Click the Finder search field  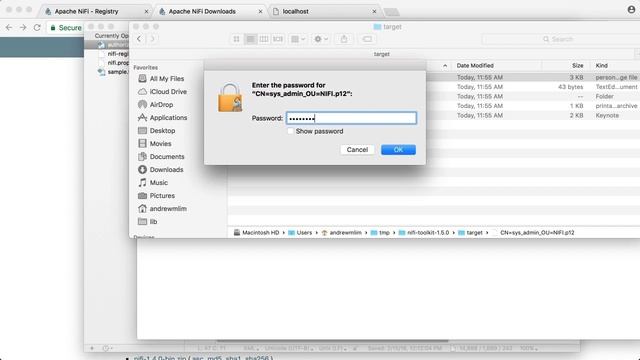click(561, 39)
